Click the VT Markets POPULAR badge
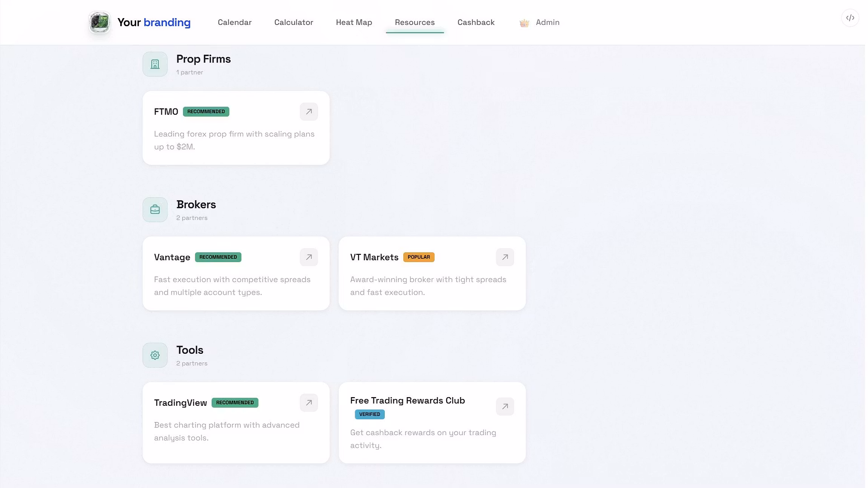Image resolution: width=868 pixels, height=488 pixels. click(419, 257)
